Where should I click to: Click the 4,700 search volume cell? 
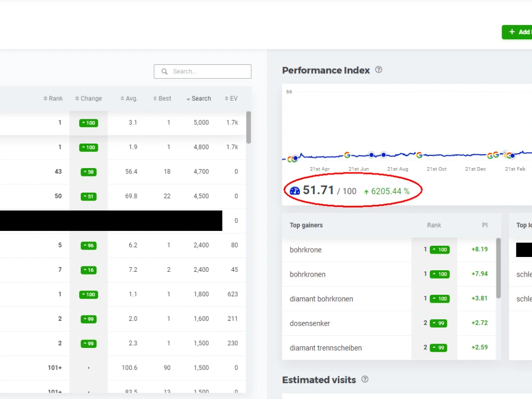click(x=201, y=172)
